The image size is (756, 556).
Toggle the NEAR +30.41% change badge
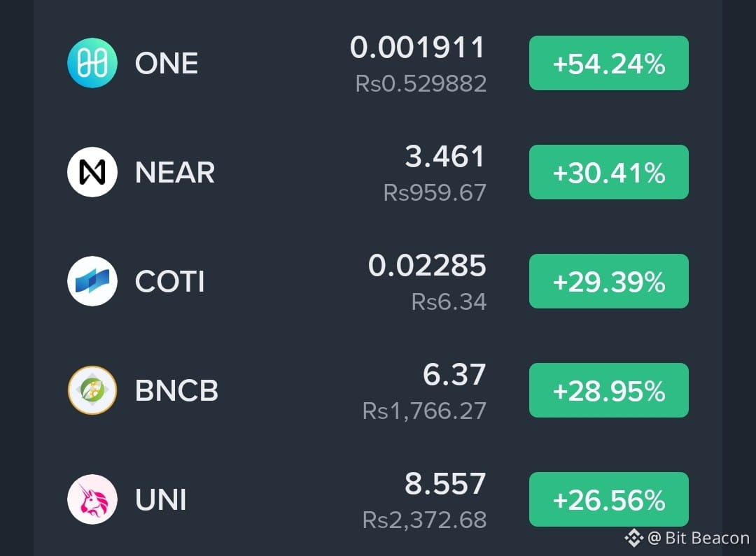tap(608, 172)
